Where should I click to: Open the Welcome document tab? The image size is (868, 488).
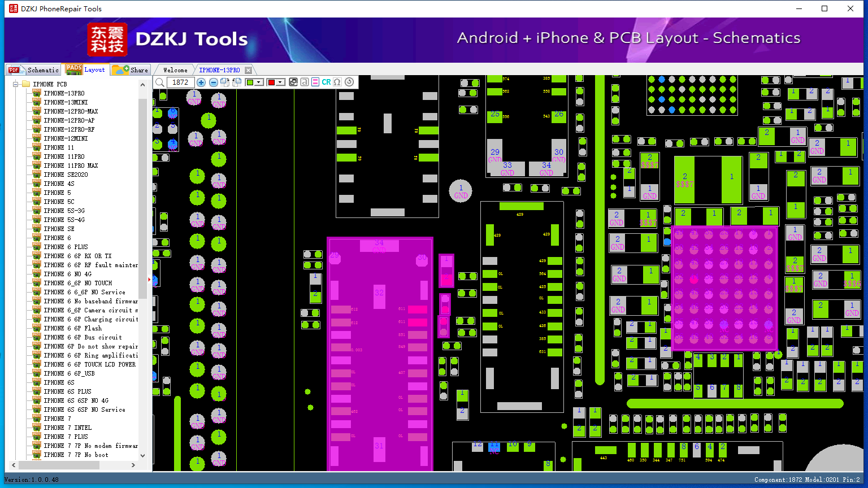click(175, 70)
